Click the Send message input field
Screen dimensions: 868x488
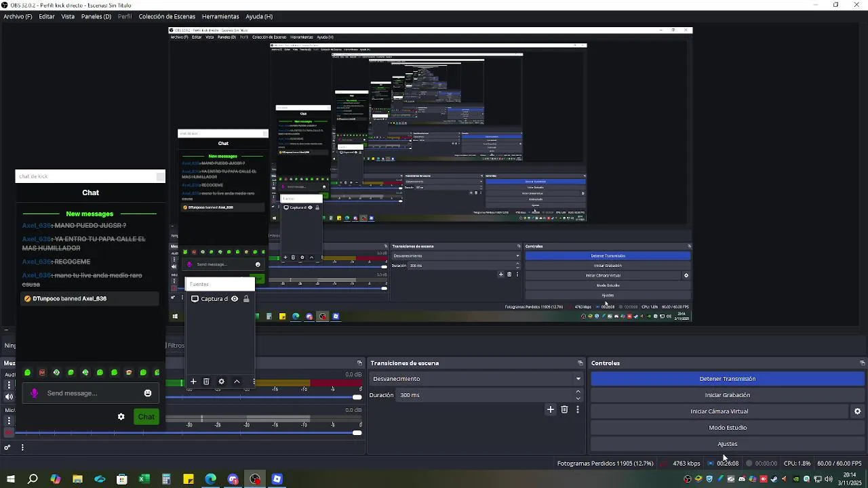click(x=90, y=393)
